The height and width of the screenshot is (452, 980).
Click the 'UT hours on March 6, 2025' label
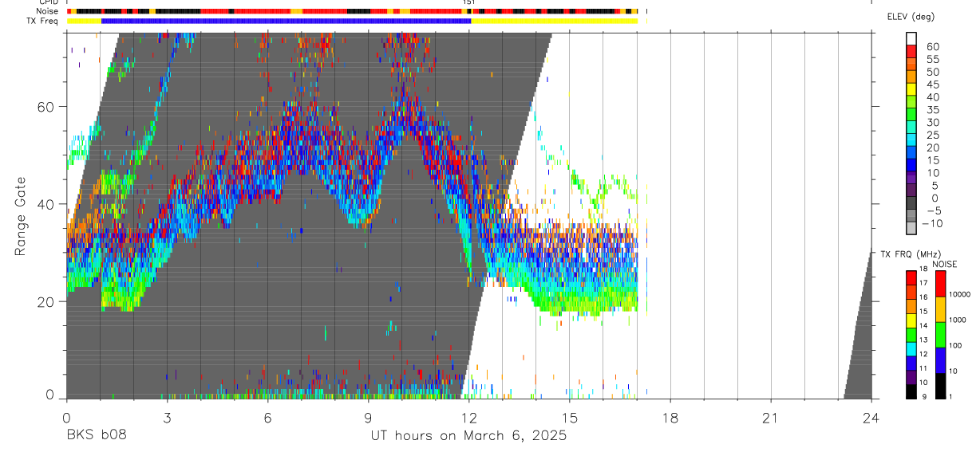[468, 436]
